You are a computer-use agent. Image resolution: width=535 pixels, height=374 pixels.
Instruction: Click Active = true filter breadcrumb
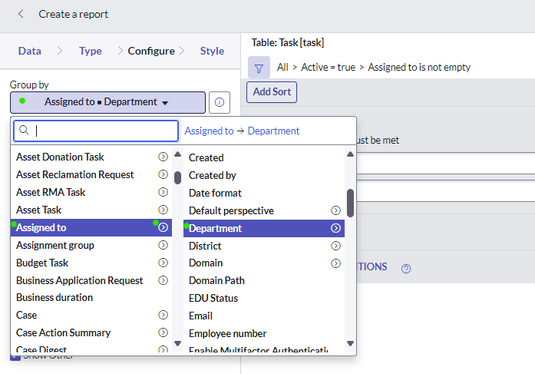coord(328,67)
